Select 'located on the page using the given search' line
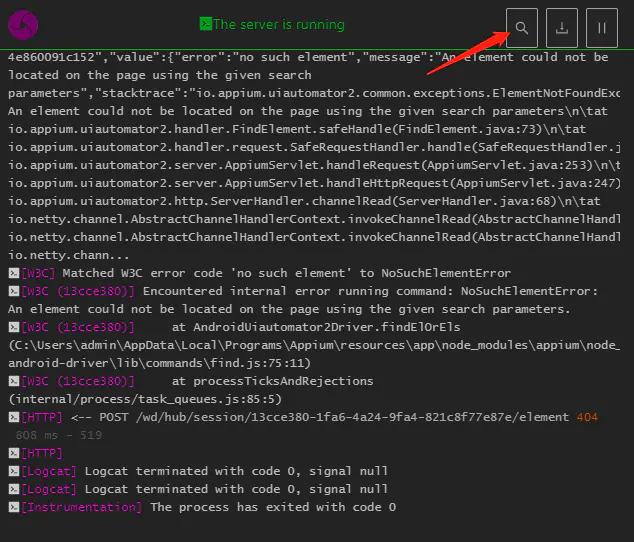Screen dimensions: 634x542 [160, 75]
